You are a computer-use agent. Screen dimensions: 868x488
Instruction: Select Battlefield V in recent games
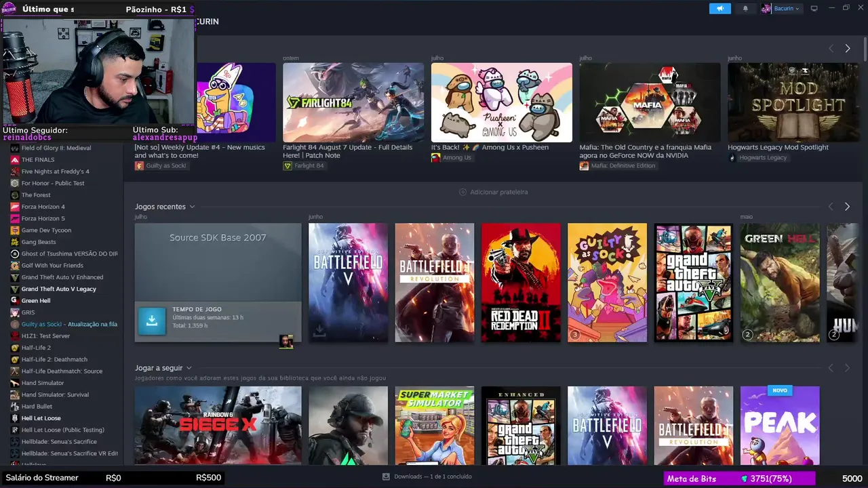(x=348, y=283)
